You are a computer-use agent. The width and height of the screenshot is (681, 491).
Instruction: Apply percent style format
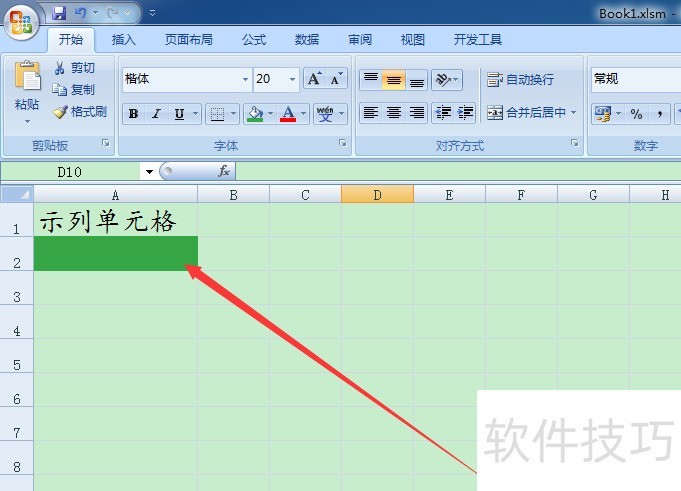636,114
